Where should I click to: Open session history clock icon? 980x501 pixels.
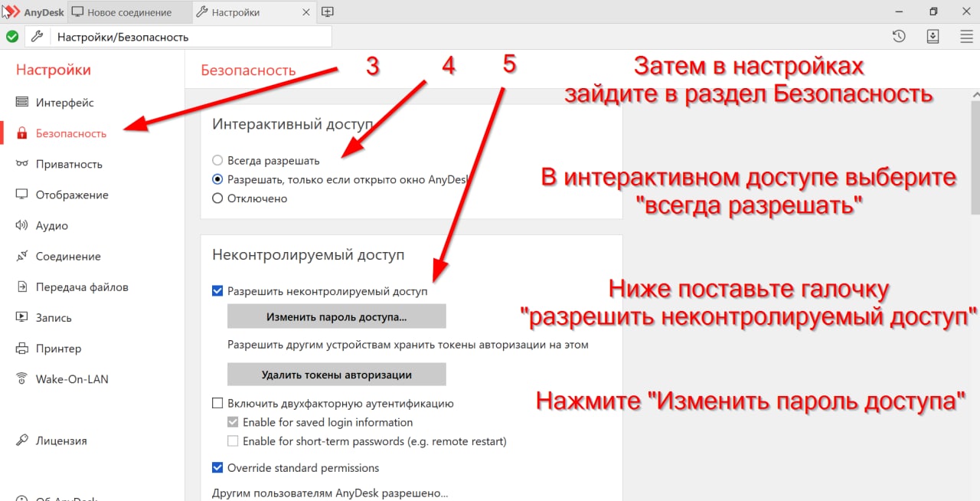pyautogui.click(x=900, y=37)
